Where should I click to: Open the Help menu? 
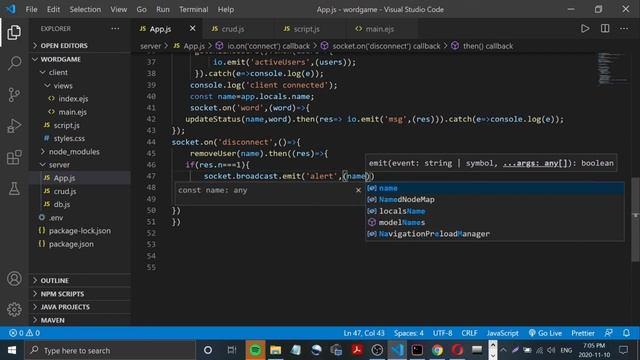(226, 9)
